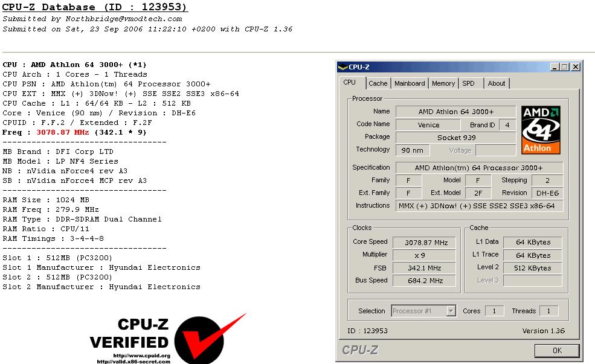595x364 pixels.
Task: Click the SB nVidia nForce4 MCP line
Action: pyautogui.click(x=74, y=180)
